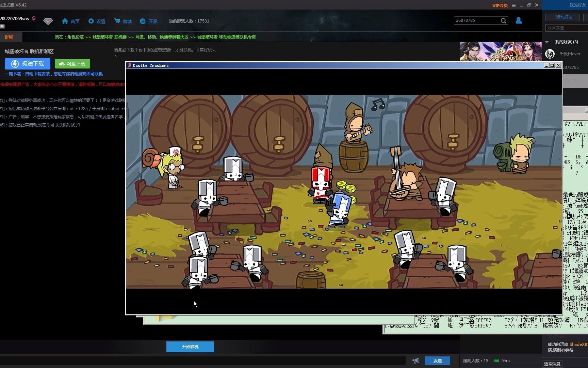This screenshot has height=368, width=588.
Task: Click the diamond VIP badge icon
Action: 48,21
